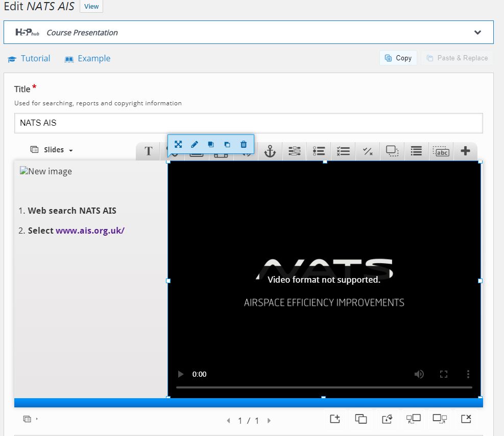Image resolution: width=504 pixels, height=436 pixels.
Task: Collapse the Course Presentation content type chevron
Action: click(x=478, y=32)
